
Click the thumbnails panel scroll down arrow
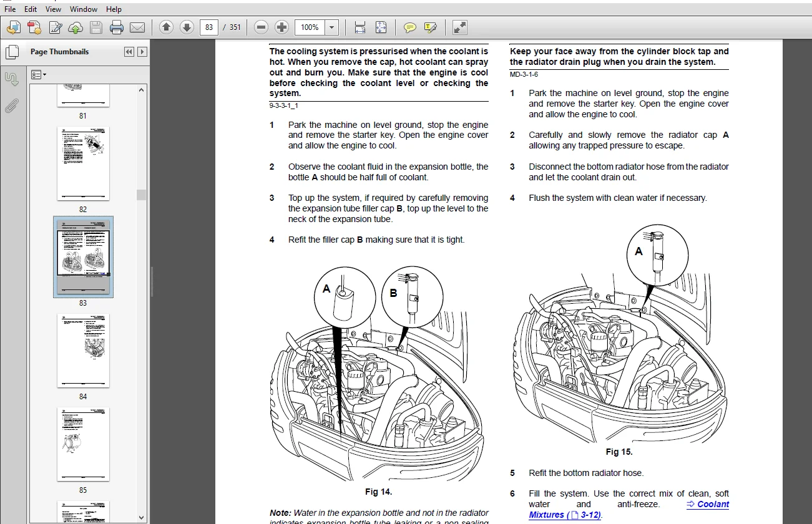pos(142,517)
